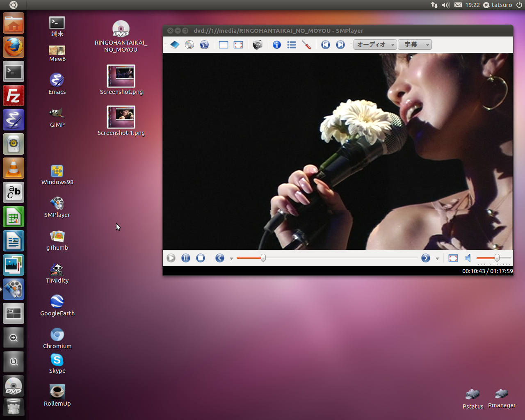
Task: Adjust the volume slider
Action: [494, 258]
